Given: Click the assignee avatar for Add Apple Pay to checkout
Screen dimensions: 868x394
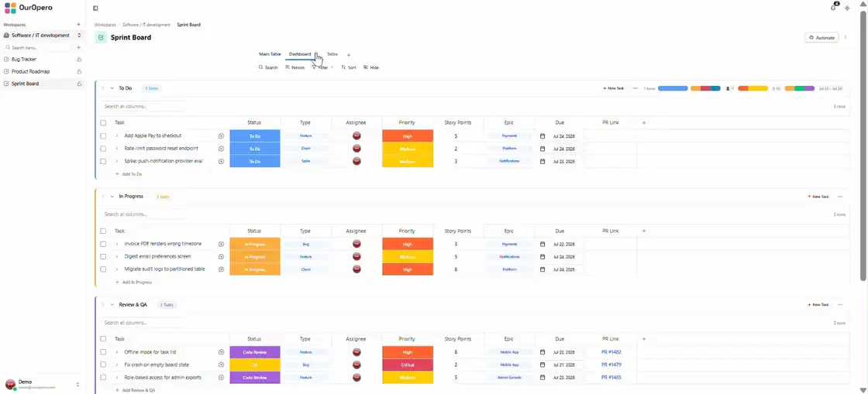Looking at the screenshot, I should coord(356,136).
